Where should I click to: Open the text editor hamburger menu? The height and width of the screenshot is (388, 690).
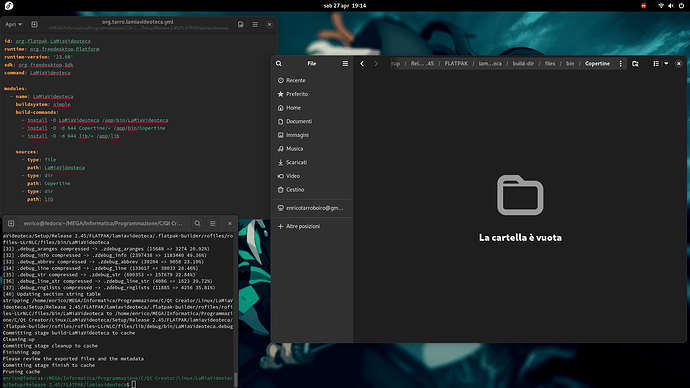coord(255,25)
